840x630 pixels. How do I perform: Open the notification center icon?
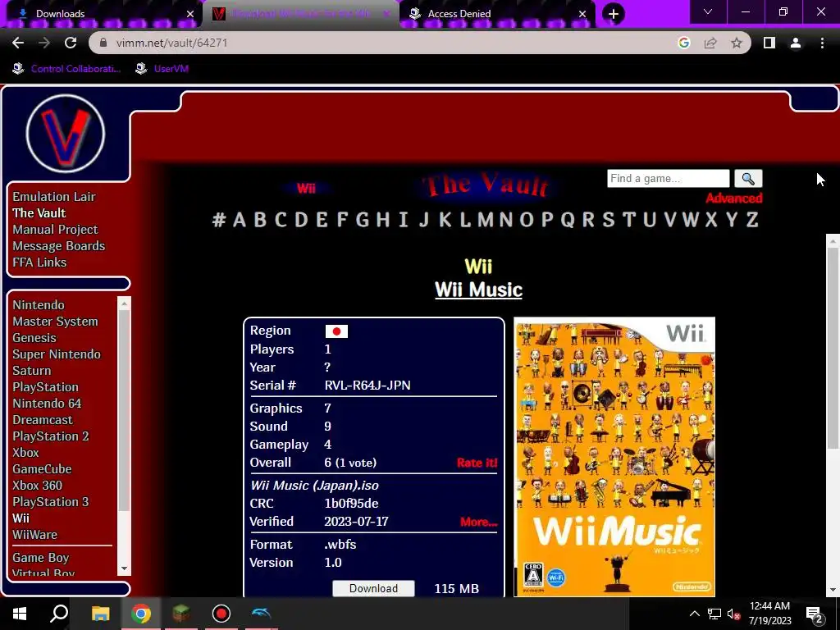point(814,614)
